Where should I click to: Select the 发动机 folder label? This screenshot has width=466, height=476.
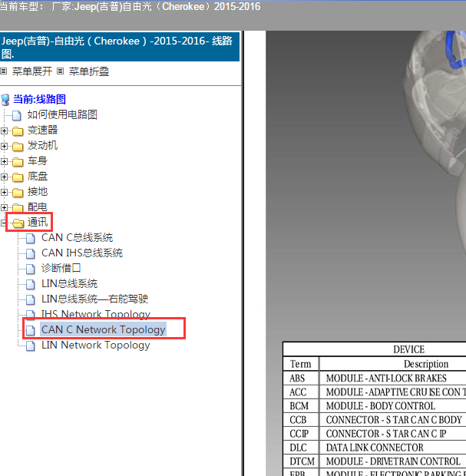click(x=42, y=145)
